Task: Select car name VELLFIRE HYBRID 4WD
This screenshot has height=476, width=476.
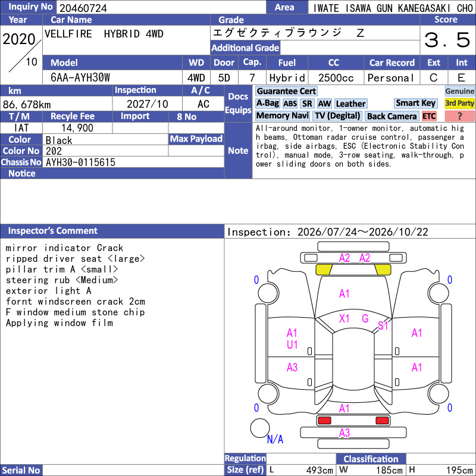Action: click(x=104, y=34)
